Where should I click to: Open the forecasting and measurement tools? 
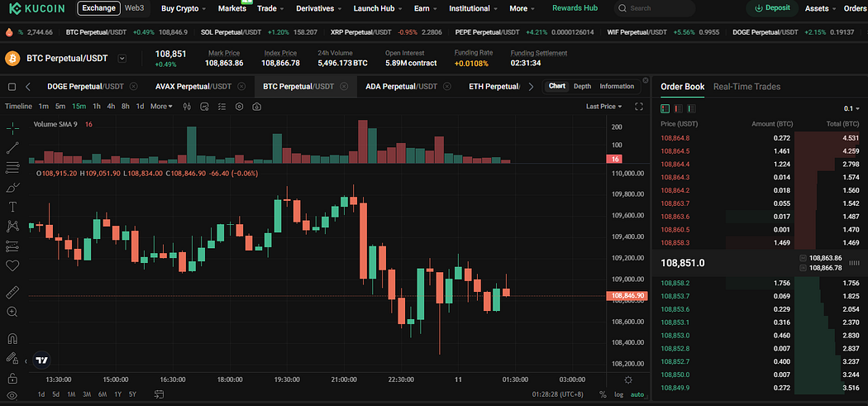pos(12,246)
